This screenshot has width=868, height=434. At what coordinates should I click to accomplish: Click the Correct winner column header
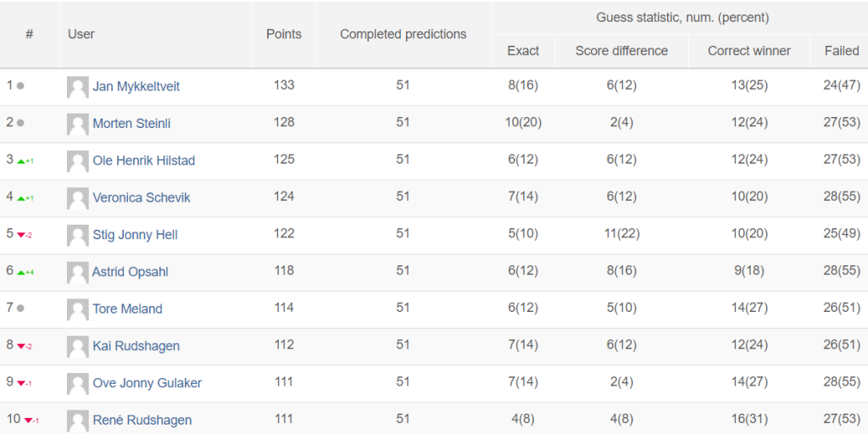pyautogui.click(x=749, y=51)
